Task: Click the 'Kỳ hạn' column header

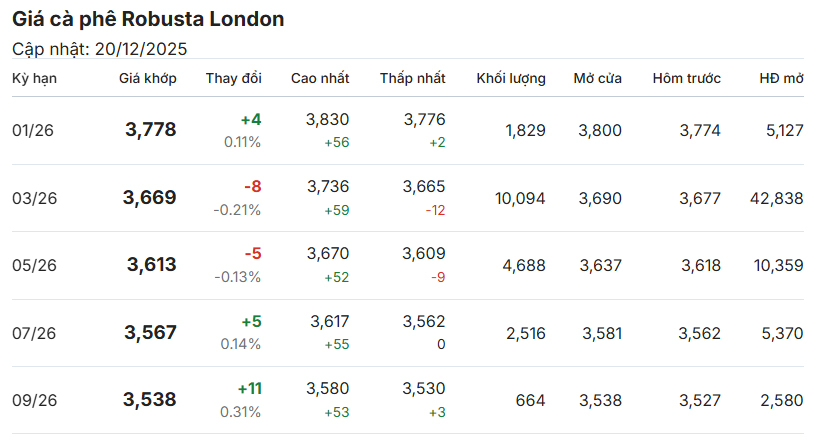Action: point(35,78)
